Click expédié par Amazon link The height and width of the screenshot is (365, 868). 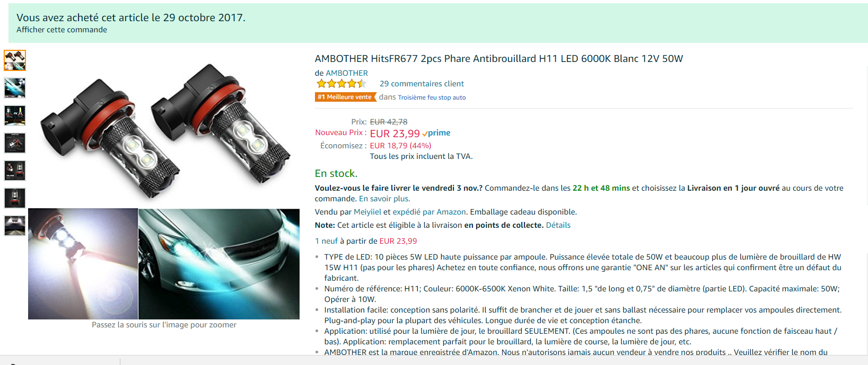429,212
